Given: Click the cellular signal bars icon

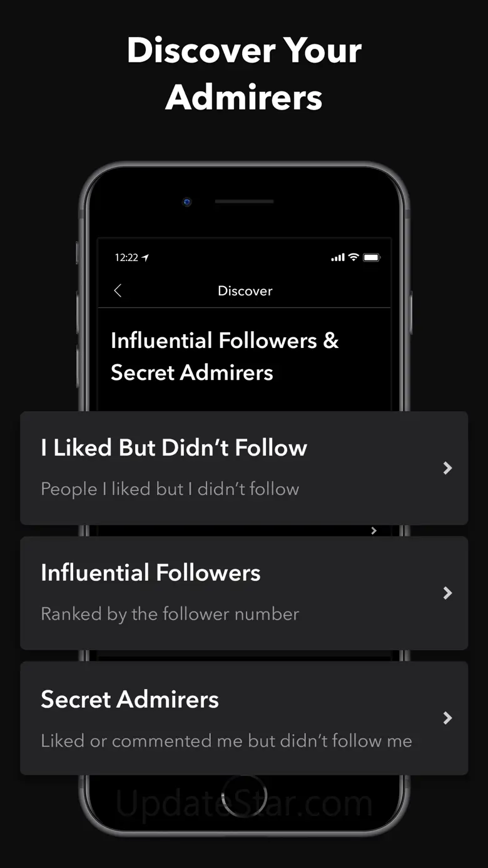Looking at the screenshot, I should (x=338, y=257).
